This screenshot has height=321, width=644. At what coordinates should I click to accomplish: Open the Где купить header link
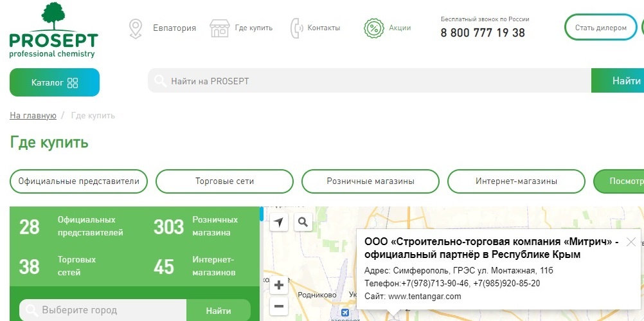point(253,28)
